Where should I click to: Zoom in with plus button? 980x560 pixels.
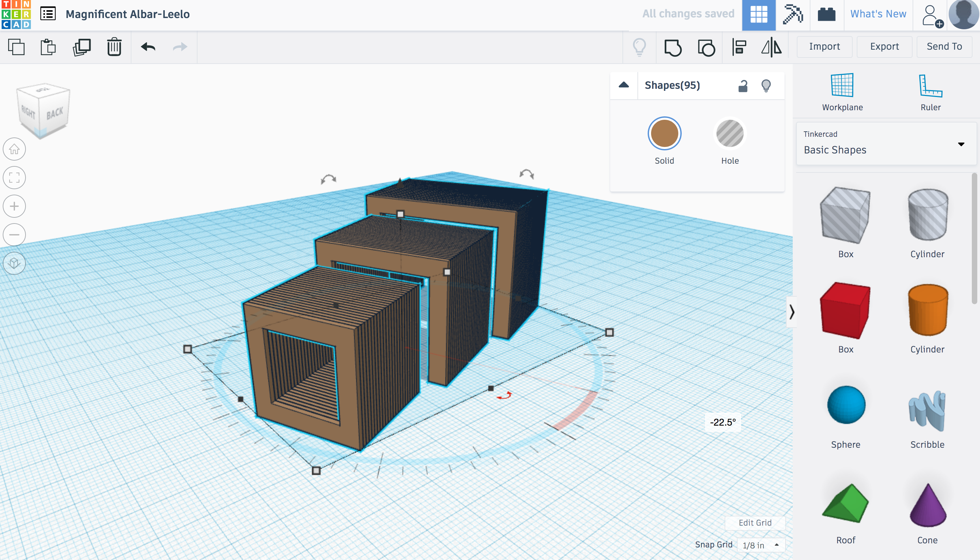pyautogui.click(x=14, y=206)
